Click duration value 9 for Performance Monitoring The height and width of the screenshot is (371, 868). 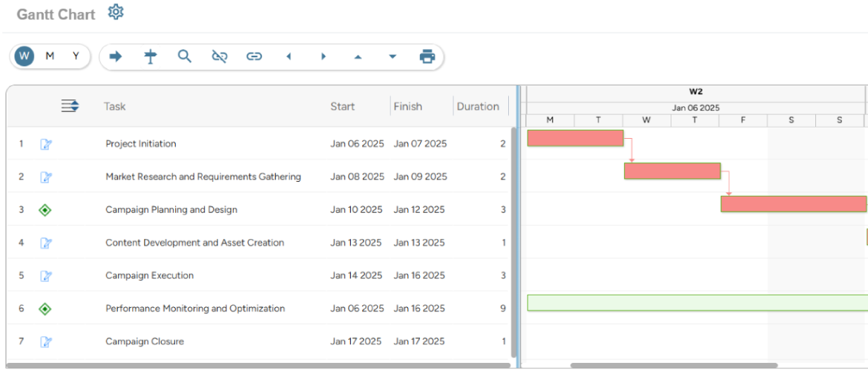click(503, 309)
